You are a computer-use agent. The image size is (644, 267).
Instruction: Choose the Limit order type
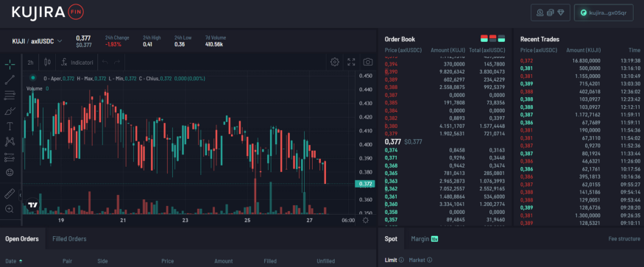pyautogui.click(x=391, y=260)
